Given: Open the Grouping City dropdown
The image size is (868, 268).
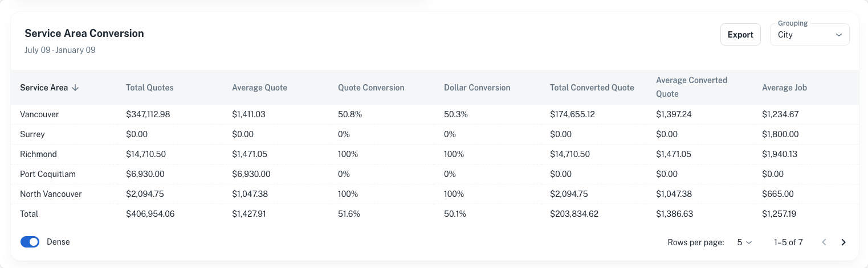Looking at the screenshot, I should [809, 35].
